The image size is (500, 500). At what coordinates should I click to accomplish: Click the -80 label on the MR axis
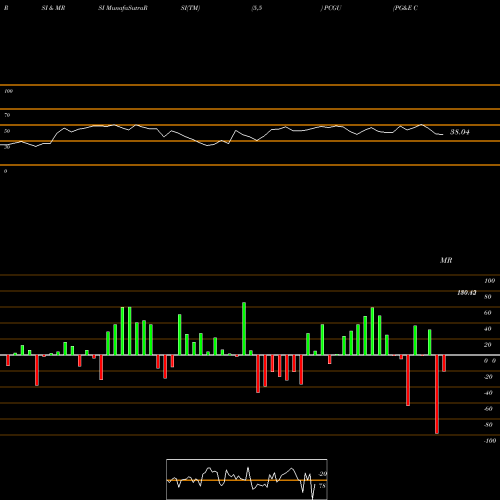click(x=488, y=425)
